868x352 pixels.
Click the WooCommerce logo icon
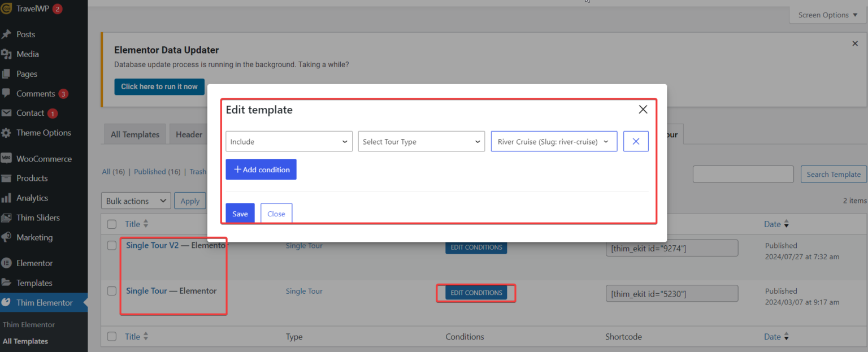point(6,159)
